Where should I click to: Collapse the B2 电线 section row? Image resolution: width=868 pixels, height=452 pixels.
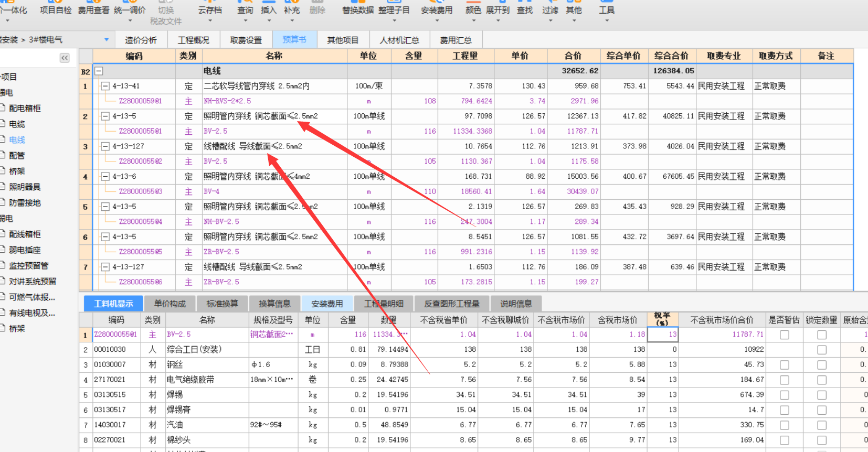(99, 71)
